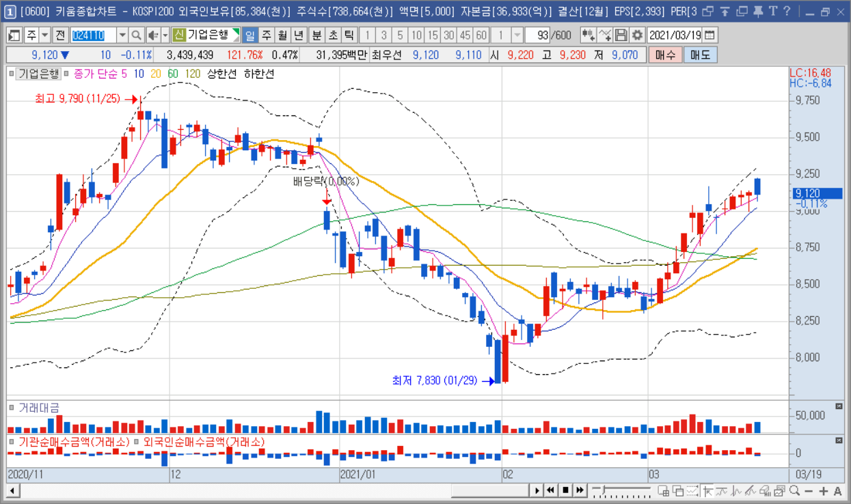The width and height of the screenshot is (851, 504).
Task: Open dropdown next to 주 button
Action: 44,35
